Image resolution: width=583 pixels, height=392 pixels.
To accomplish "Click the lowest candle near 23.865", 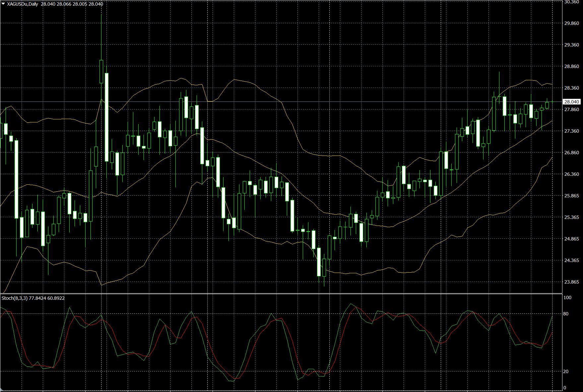I will (324, 267).
